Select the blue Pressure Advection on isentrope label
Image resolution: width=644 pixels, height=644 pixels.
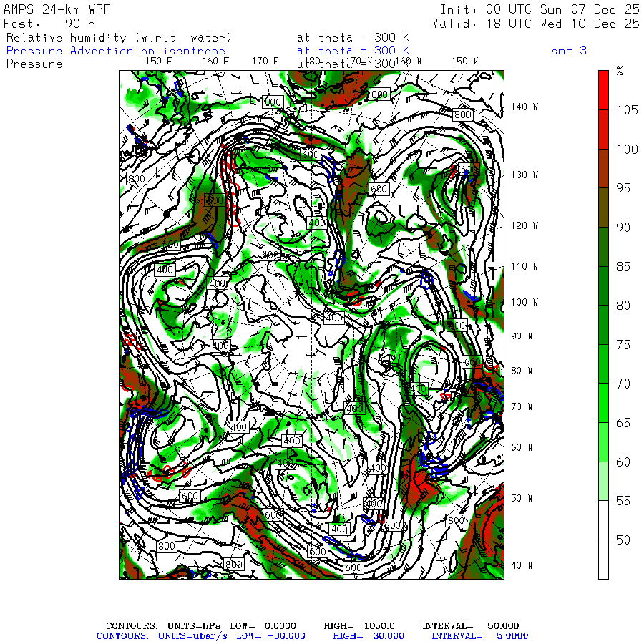tap(115, 51)
